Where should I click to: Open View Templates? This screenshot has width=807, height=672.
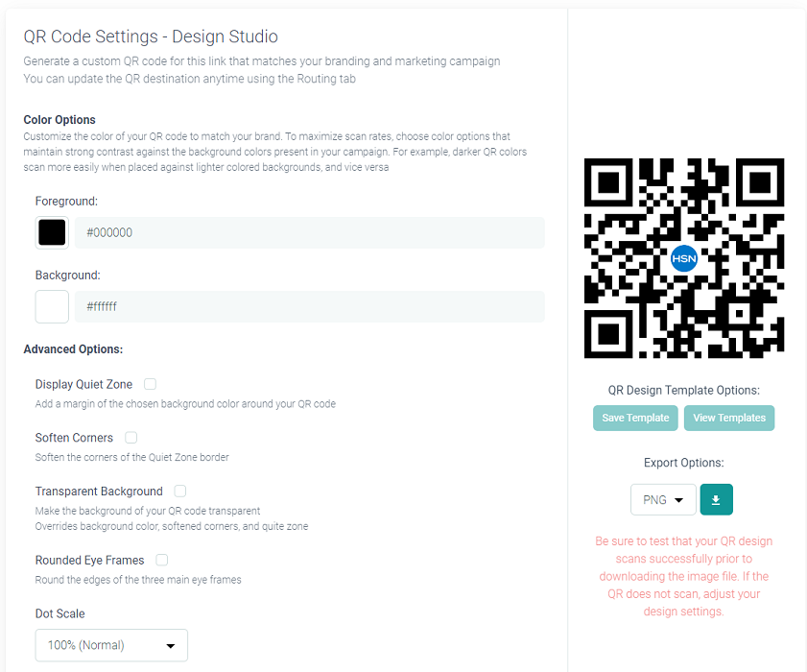pos(728,418)
